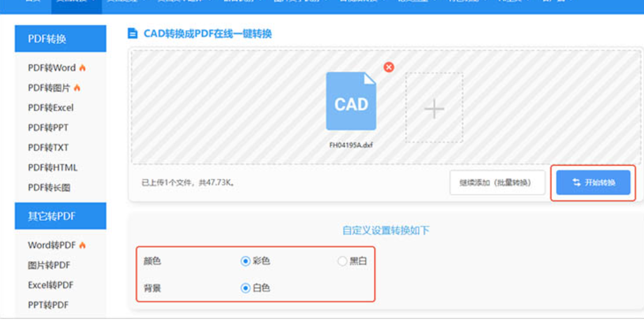Go to PDF转图片 in the sidebar
Screen dimensions: 644x322
coord(49,88)
